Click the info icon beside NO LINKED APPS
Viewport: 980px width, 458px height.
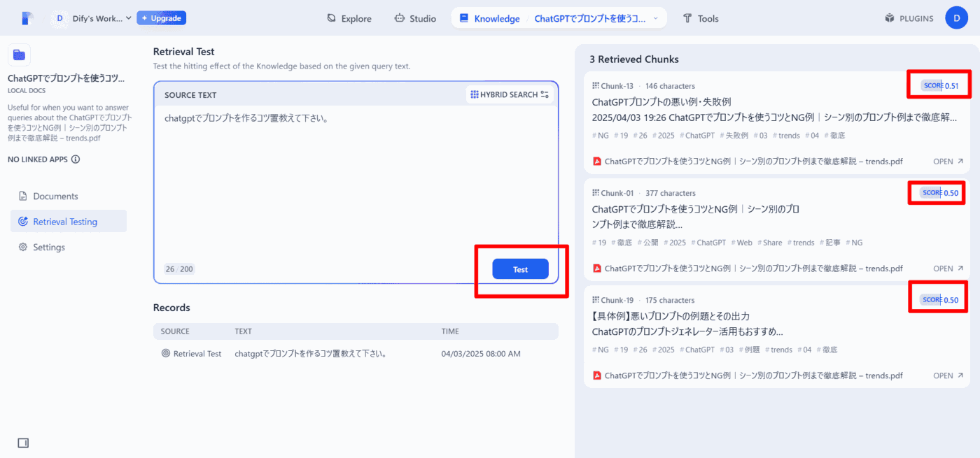click(x=76, y=159)
